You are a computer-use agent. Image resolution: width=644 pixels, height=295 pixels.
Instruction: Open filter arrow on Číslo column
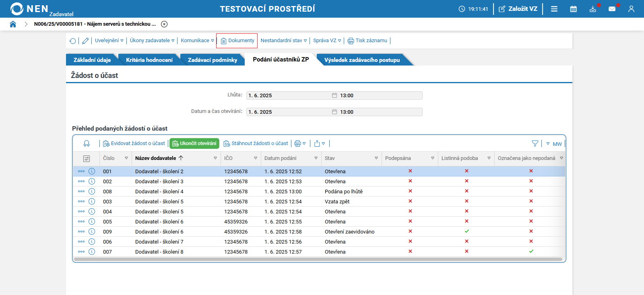[x=126, y=158]
